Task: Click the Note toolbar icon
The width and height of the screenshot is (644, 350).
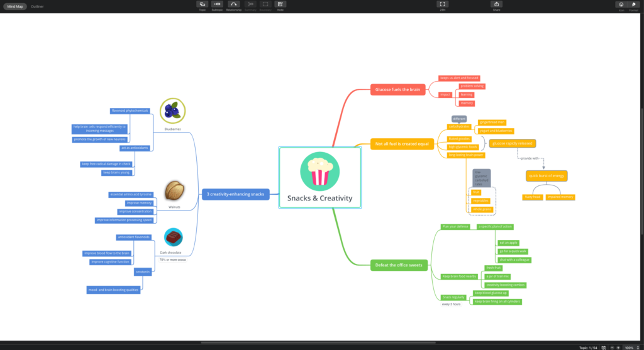Action: tap(280, 4)
